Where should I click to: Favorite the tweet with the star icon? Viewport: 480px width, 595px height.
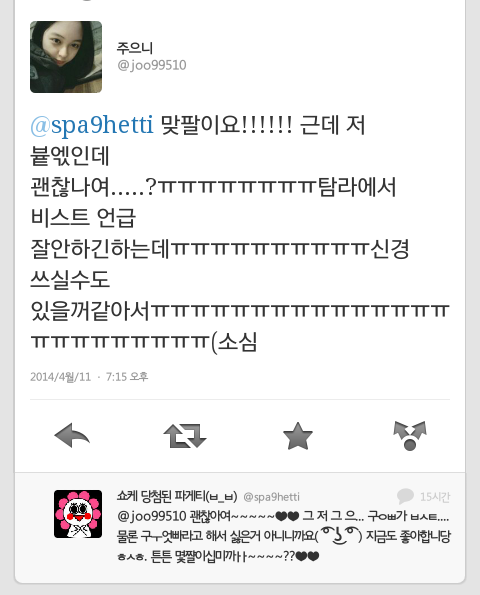(x=298, y=436)
